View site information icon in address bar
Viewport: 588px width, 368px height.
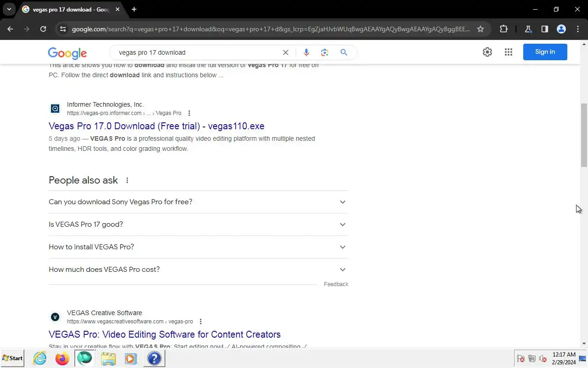63,29
